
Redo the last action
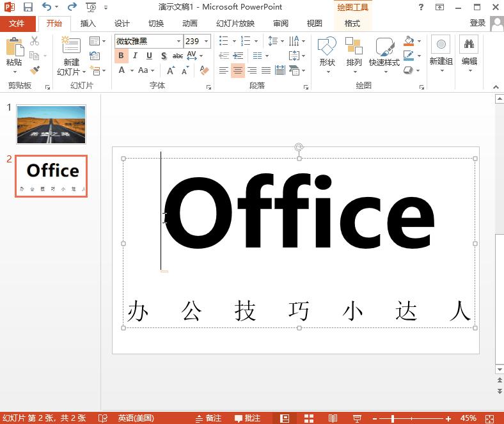72,6
